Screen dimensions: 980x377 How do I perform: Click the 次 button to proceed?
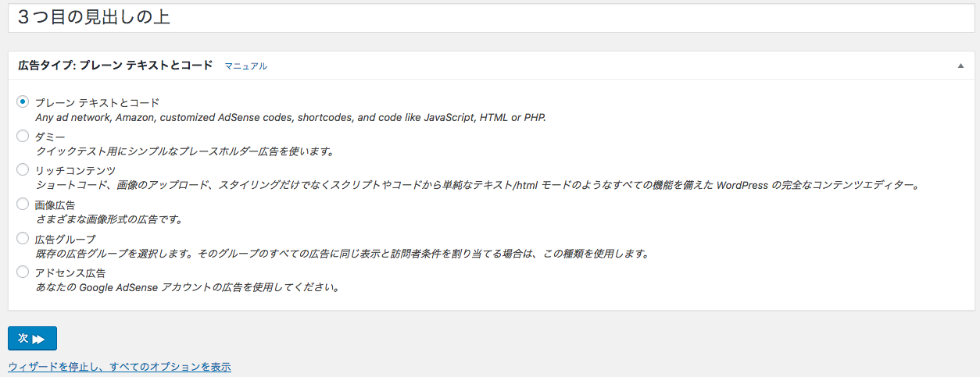pyautogui.click(x=32, y=338)
